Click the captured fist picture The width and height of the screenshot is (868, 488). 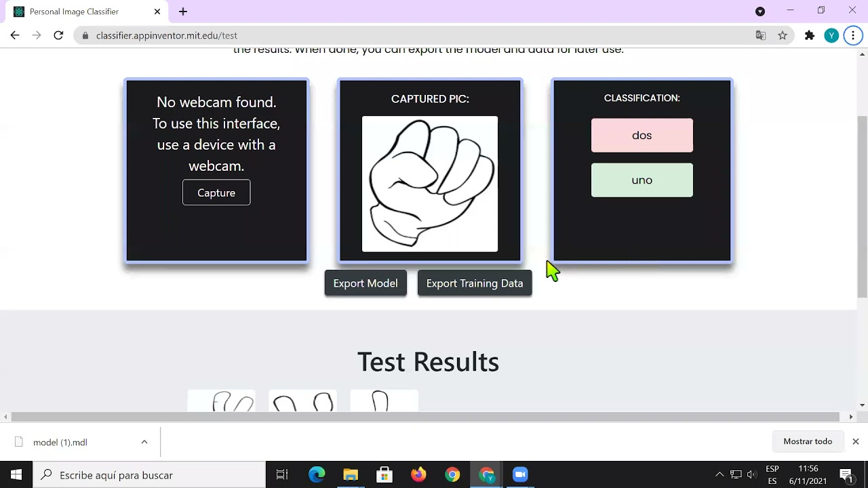point(430,184)
